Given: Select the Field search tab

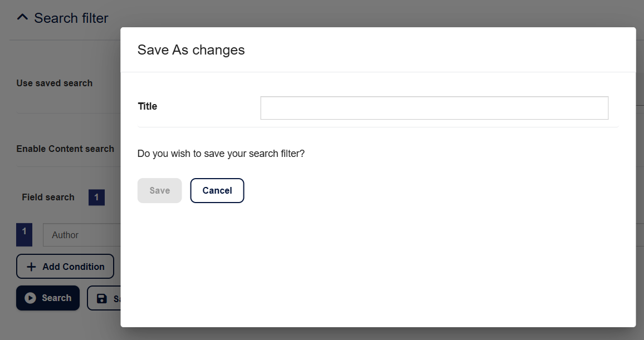Looking at the screenshot, I should point(48,197).
